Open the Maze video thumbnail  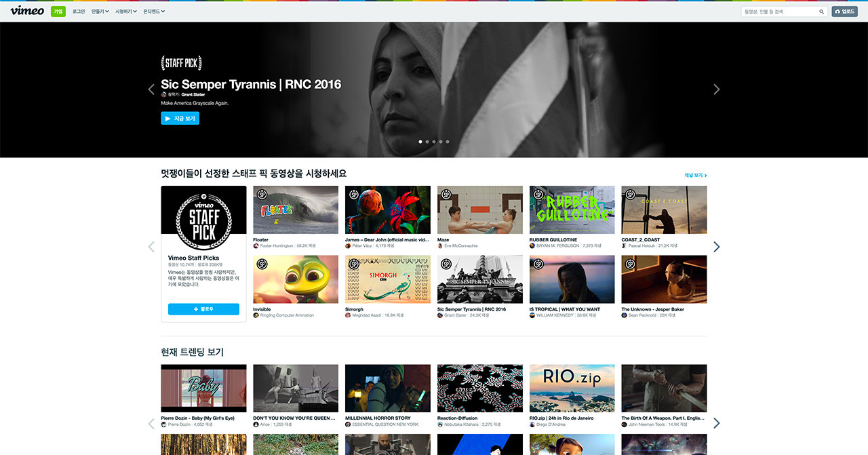tap(480, 210)
